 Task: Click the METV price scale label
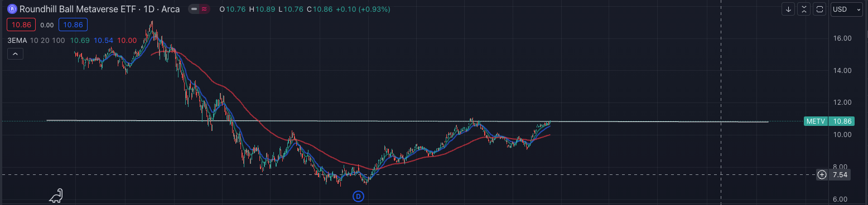(x=816, y=121)
